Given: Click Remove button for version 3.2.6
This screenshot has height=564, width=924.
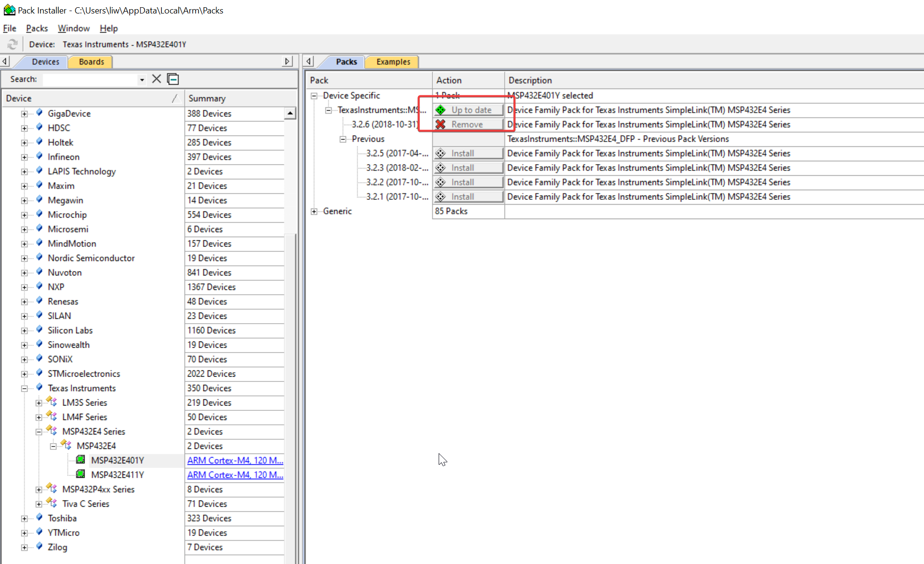Looking at the screenshot, I should [x=468, y=124].
